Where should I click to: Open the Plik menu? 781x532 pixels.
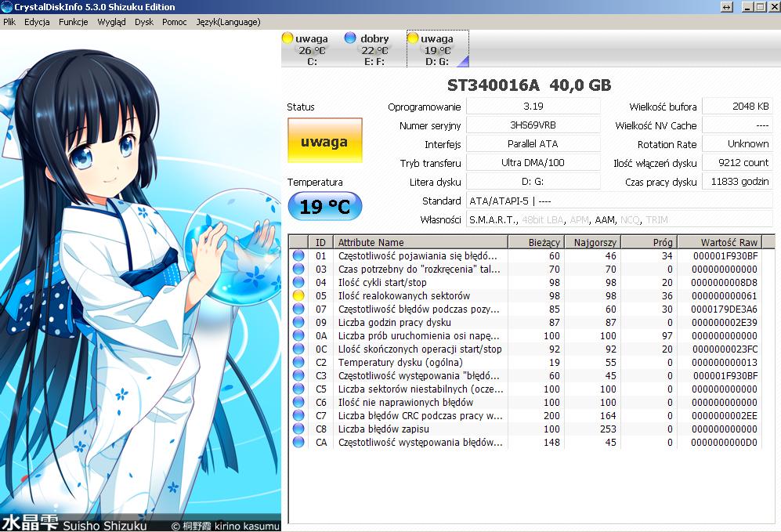point(9,22)
